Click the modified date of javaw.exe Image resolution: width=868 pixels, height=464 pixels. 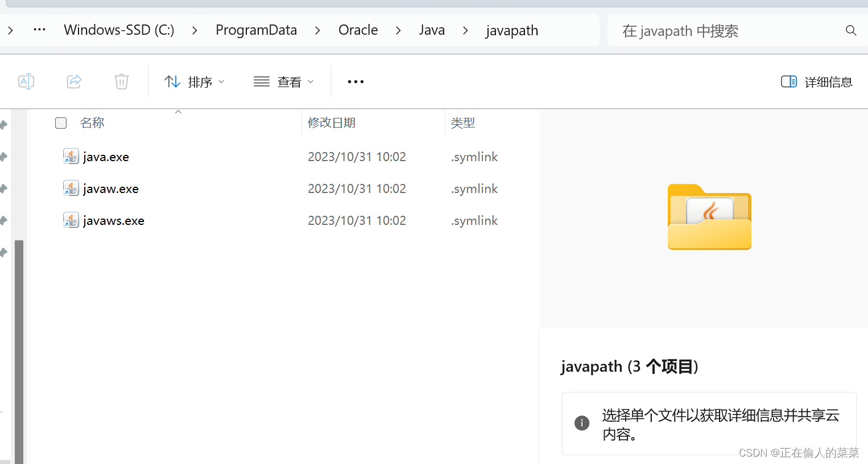click(357, 189)
